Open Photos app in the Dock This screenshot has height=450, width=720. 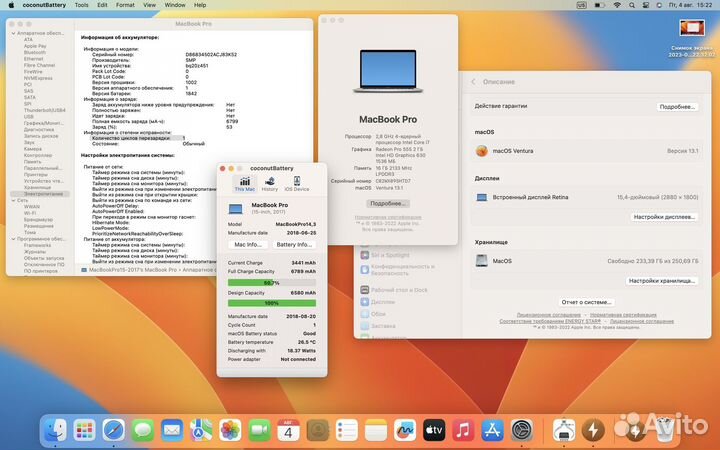230,430
